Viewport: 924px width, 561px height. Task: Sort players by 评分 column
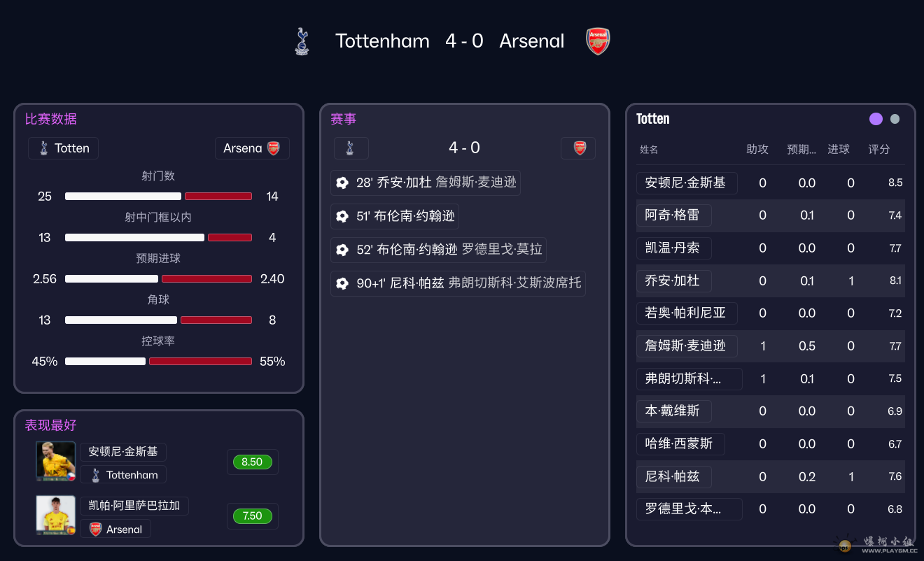[x=879, y=149]
